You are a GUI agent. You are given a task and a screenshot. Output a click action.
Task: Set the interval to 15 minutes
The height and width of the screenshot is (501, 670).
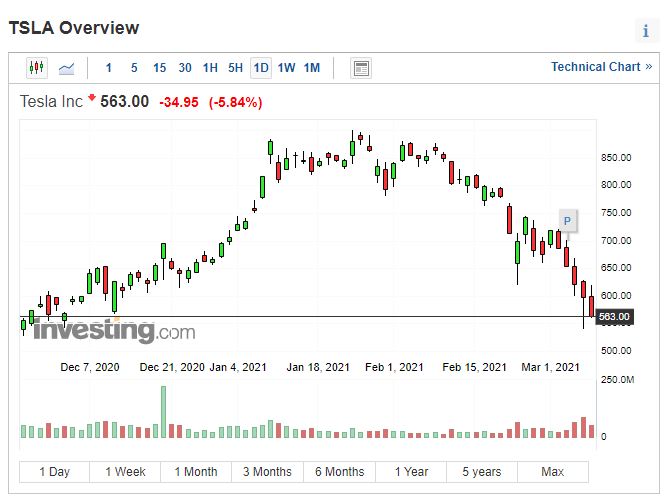tap(159, 68)
